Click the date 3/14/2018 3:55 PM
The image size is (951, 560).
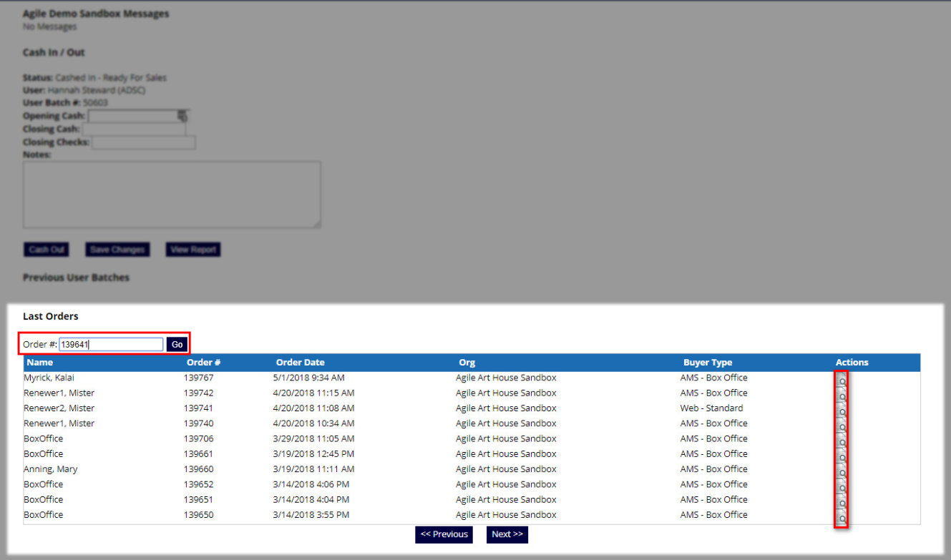tap(311, 515)
